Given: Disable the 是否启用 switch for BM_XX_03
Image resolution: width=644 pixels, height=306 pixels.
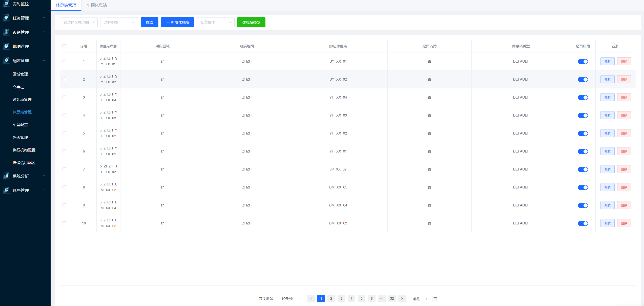Looking at the screenshot, I should click(x=583, y=223).
